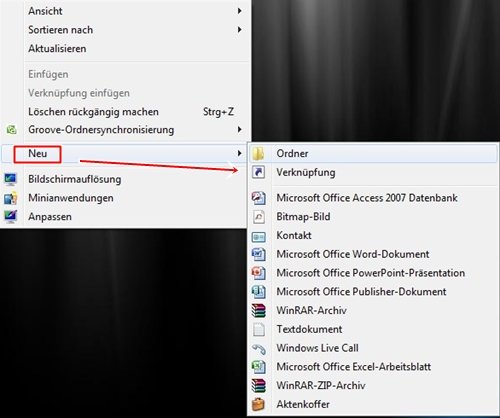500x418 pixels.
Task: Create a Microsoft Office Access 2007 Datenbank
Action: (373, 198)
